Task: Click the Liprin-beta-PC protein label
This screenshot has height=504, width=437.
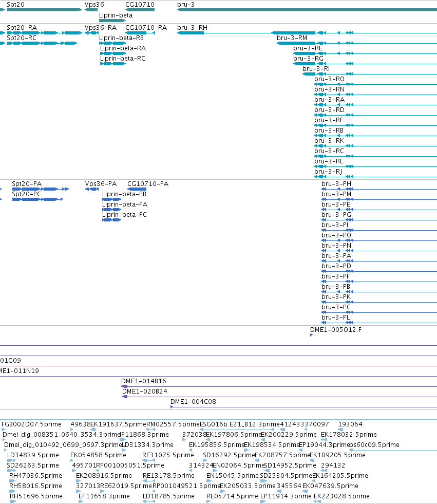Action: (124, 215)
